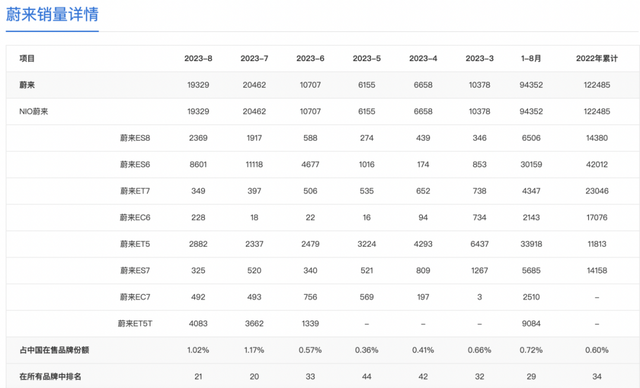Select the 1.02% market share cell
Screen dimensions: 640x388
pyautogui.click(x=198, y=350)
